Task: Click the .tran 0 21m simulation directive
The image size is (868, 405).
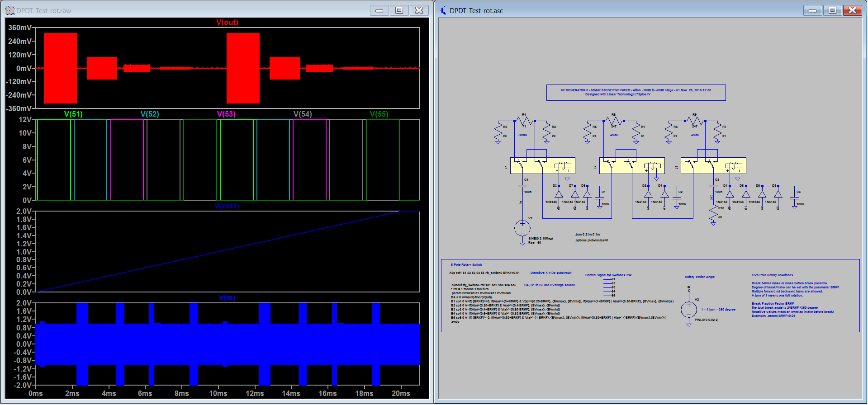Action: (587, 235)
